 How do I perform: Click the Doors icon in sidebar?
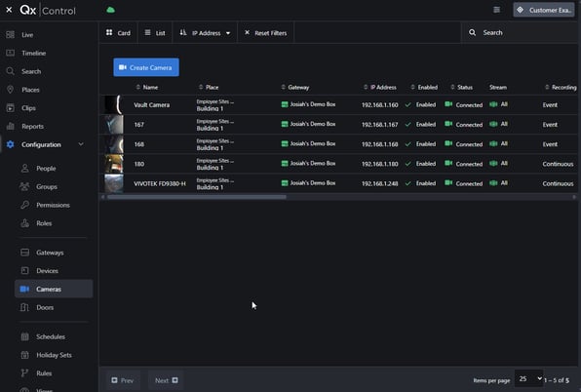(x=24, y=307)
